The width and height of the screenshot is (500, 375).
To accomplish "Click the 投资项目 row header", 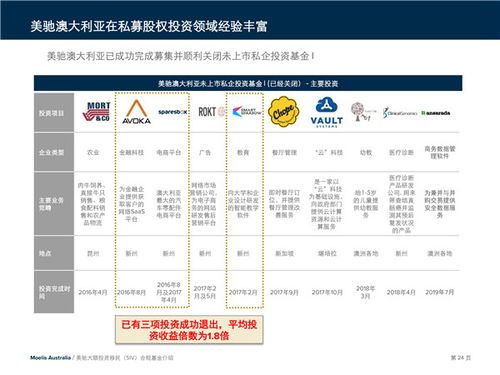I will click(x=54, y=112).
